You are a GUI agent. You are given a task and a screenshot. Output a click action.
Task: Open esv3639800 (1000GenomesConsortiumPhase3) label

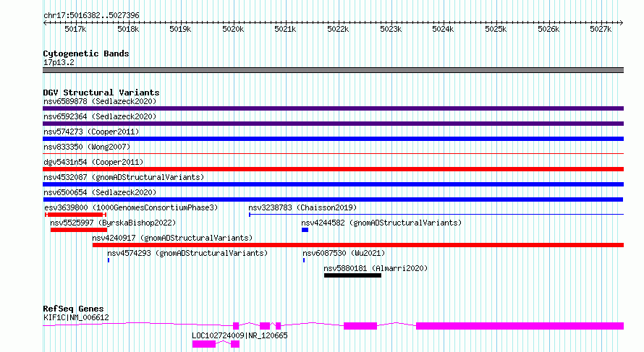pos(131,207)
